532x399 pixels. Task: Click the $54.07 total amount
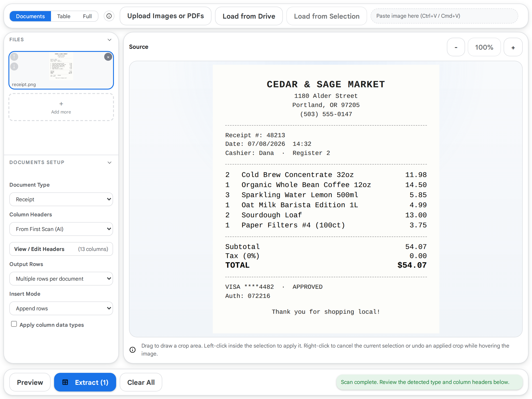[412, 265]
